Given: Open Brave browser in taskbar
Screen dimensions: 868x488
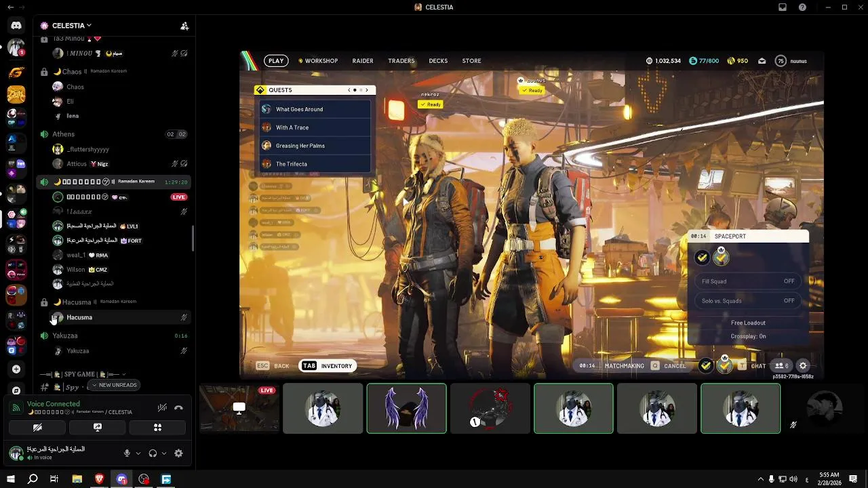Looking at the screenshot, I should (99, 479).
